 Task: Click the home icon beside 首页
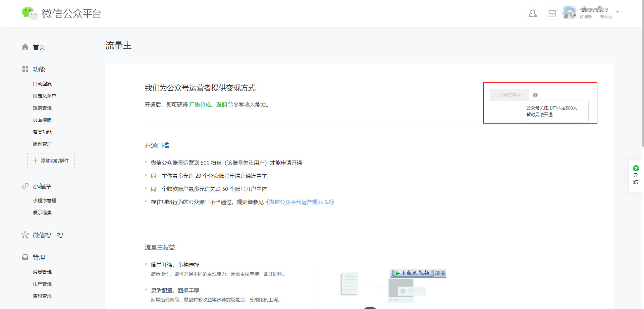tap(25, 47)
